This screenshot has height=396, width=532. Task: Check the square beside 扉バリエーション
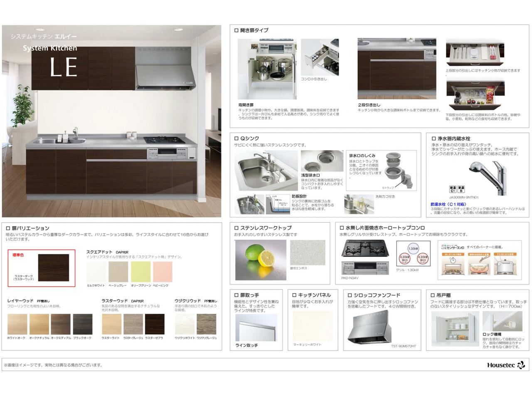tap(8, 228)
